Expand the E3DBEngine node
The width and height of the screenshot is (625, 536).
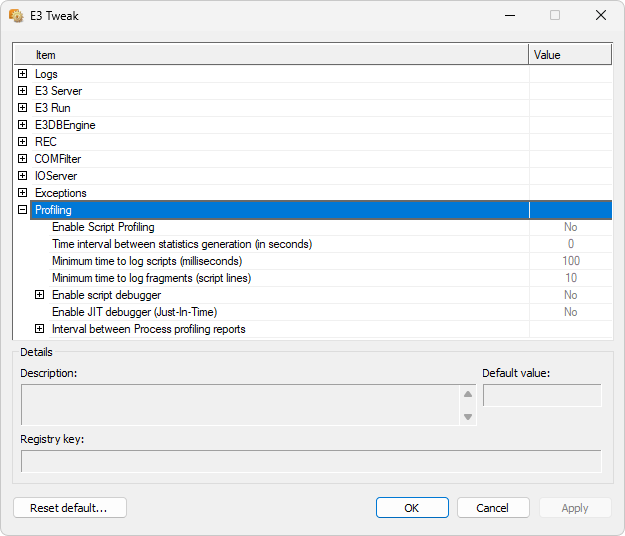[23, 125]
